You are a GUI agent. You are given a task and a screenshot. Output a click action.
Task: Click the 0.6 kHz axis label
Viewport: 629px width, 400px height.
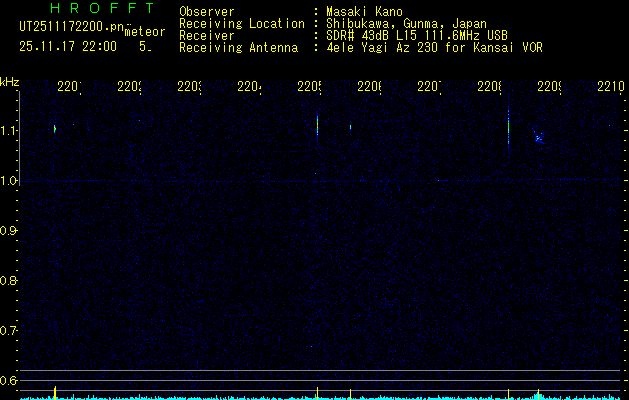(x=7, y=380)
